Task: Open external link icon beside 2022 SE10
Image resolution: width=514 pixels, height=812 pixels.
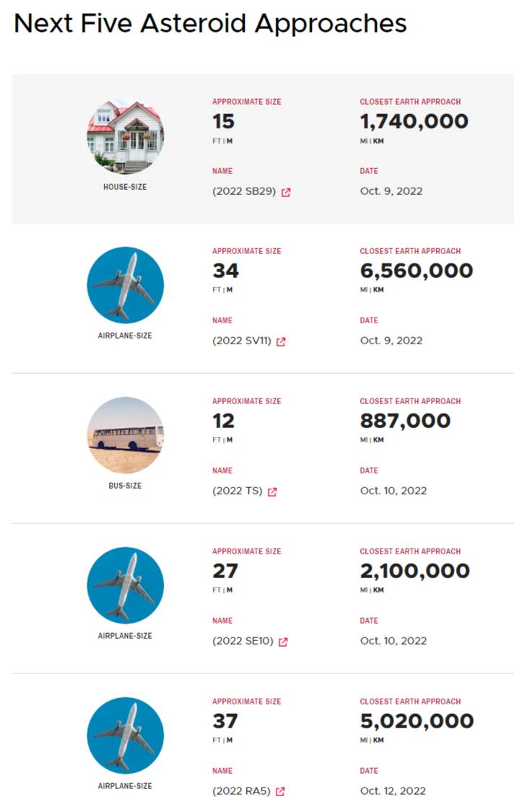Action: point(283,642)
